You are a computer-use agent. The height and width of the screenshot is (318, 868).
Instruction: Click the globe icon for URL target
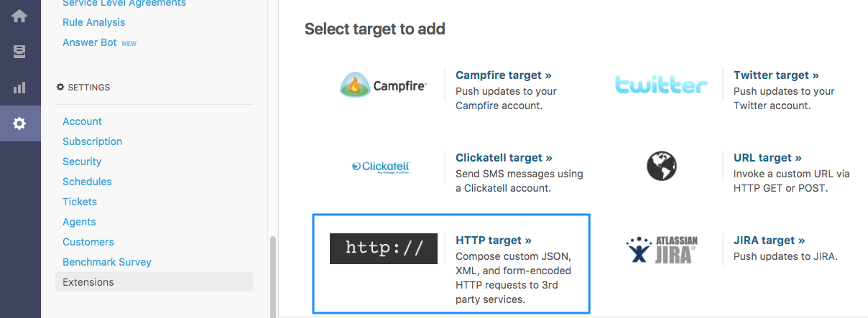coord(662,167)
